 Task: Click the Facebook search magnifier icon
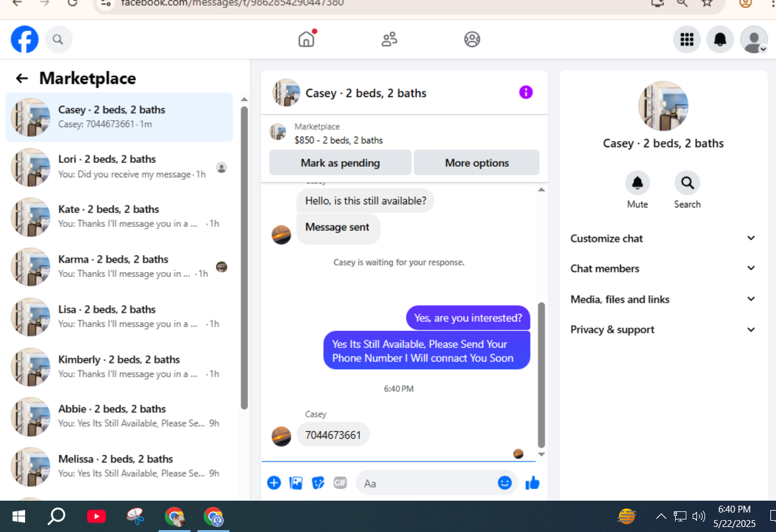58,39
